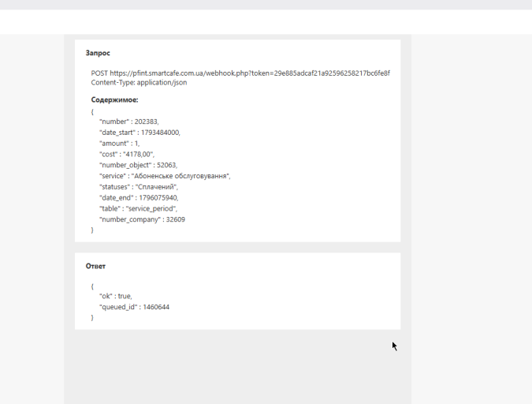Screen dimensions: 532x404
Task: Click the "cost" : "4178,00" line
Action: pos(127,154)
